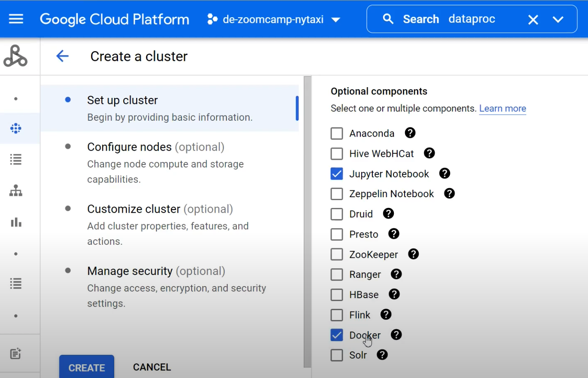Enable the Ranger checkbox

337,274
